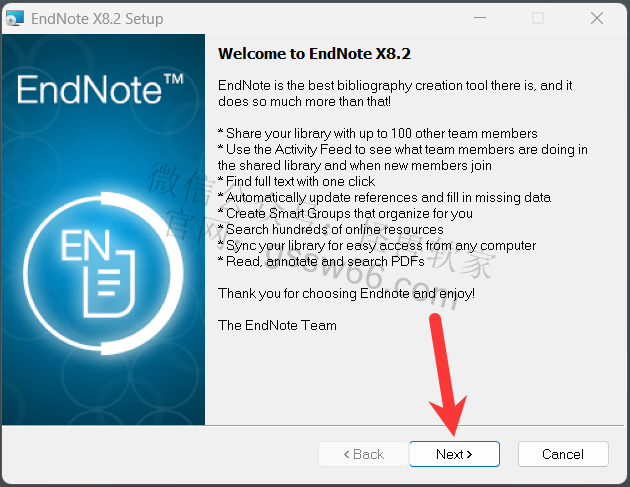Click the disabled maximize window button

(x=538, y=18)
